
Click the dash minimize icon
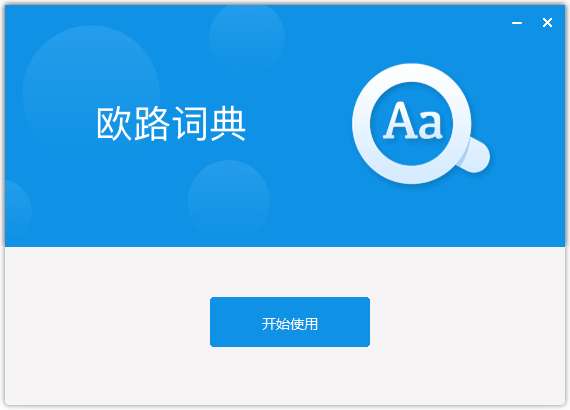point(517,23)
